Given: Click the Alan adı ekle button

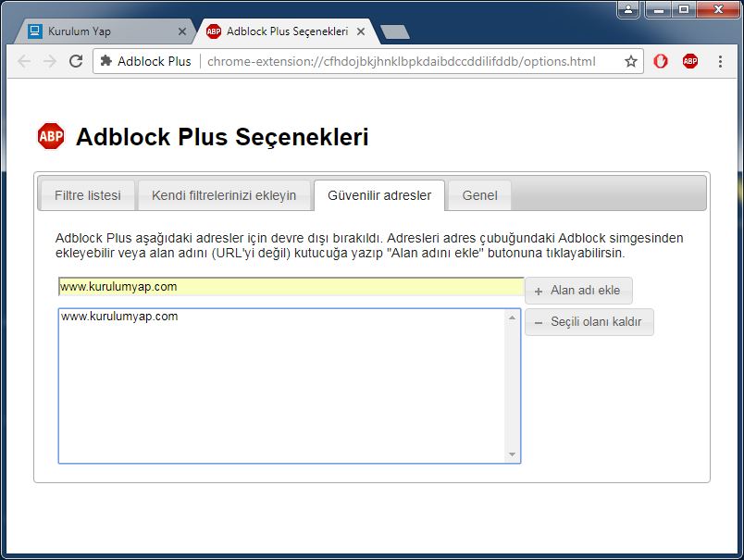Looking at the screenshot, I should [x=578, y=291].
